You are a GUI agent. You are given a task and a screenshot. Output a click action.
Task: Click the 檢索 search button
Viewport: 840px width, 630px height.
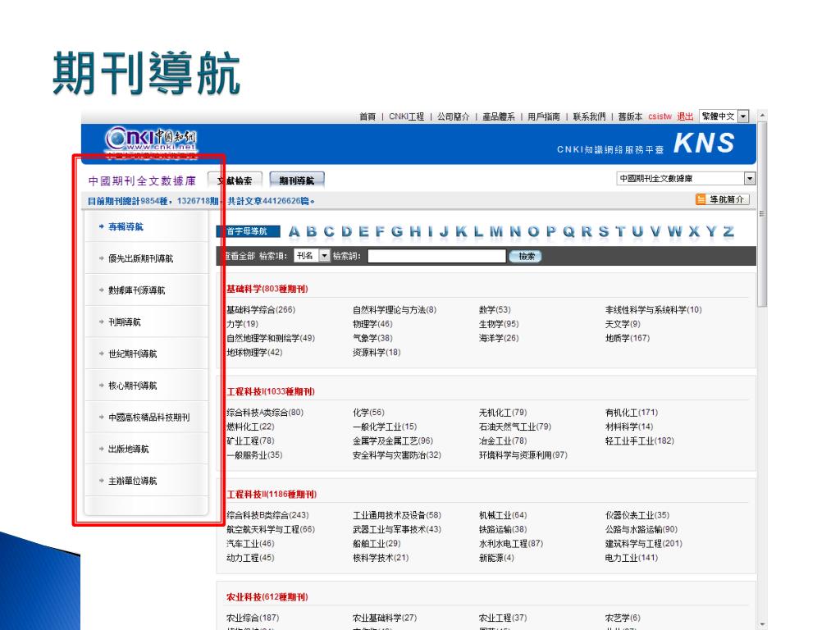click(526, 257)
